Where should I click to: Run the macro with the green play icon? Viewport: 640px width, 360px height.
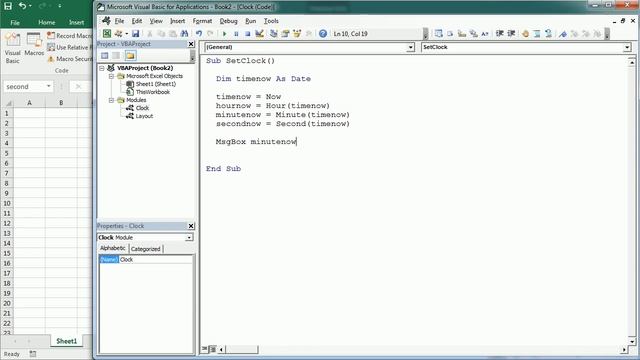coord(224,34)
